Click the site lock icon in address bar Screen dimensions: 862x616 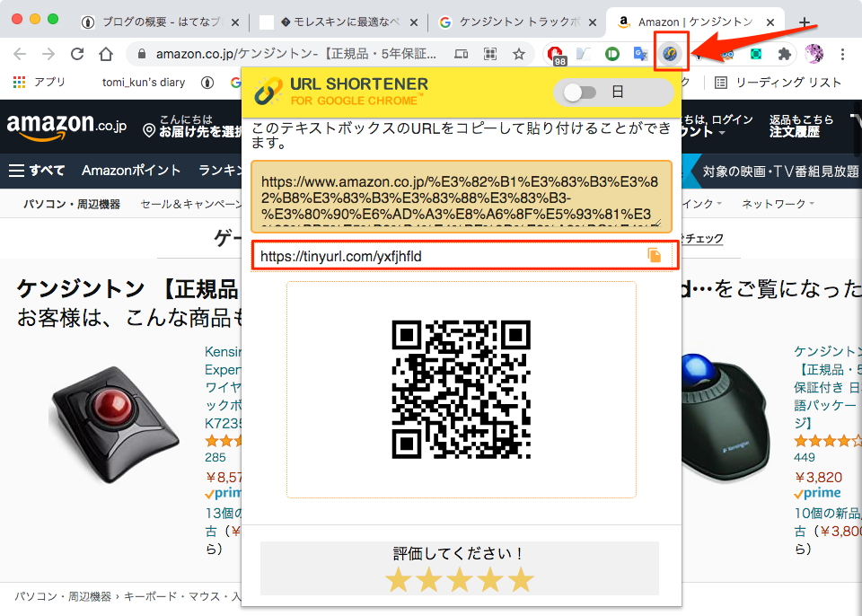pyautogui.click(x=142, y=53)
